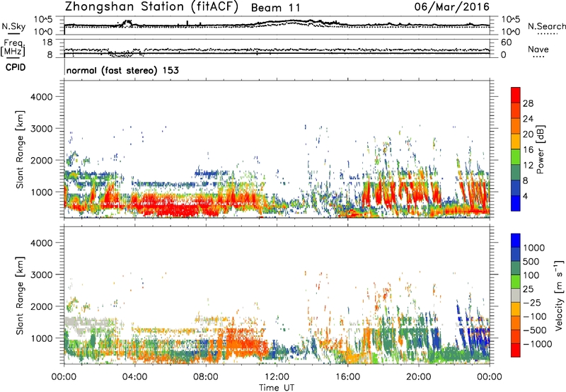Viewport: 566px width, 392px height.
Task: Click the "24" label on Power colorbar
Action: click(528, 119)
